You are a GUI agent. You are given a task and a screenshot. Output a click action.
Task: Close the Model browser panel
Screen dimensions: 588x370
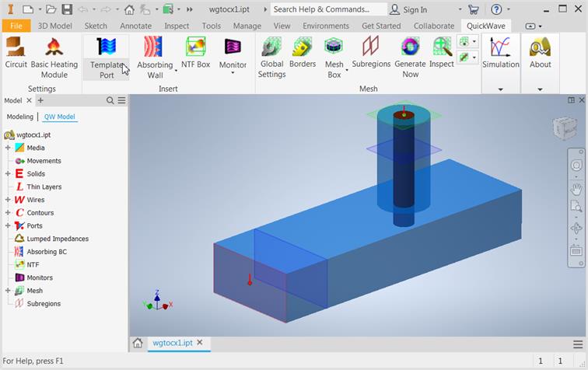[29, 100]
